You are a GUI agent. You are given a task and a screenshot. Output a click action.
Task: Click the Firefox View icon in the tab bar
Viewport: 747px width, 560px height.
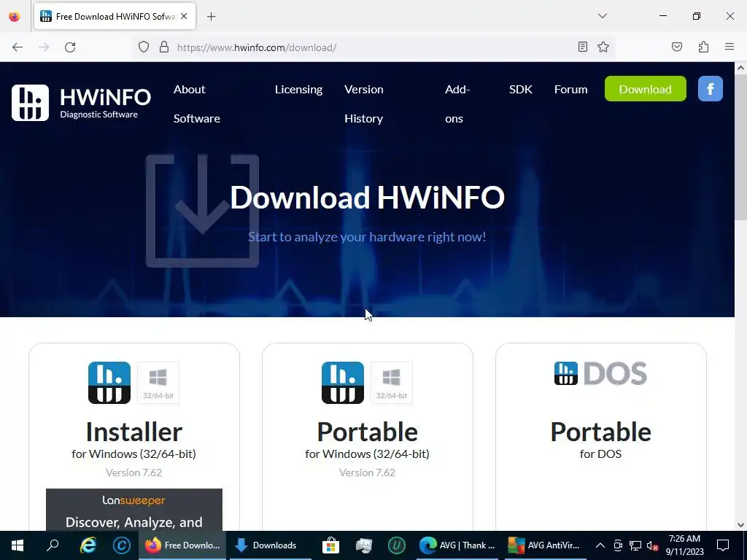coord(15,16)
